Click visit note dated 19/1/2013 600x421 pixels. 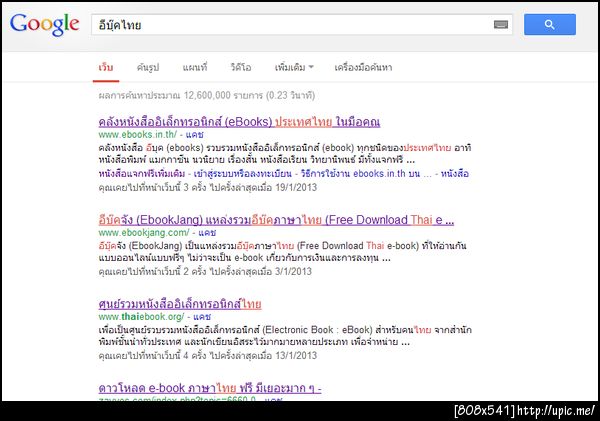pyautogui.click(x=208, y=188)
